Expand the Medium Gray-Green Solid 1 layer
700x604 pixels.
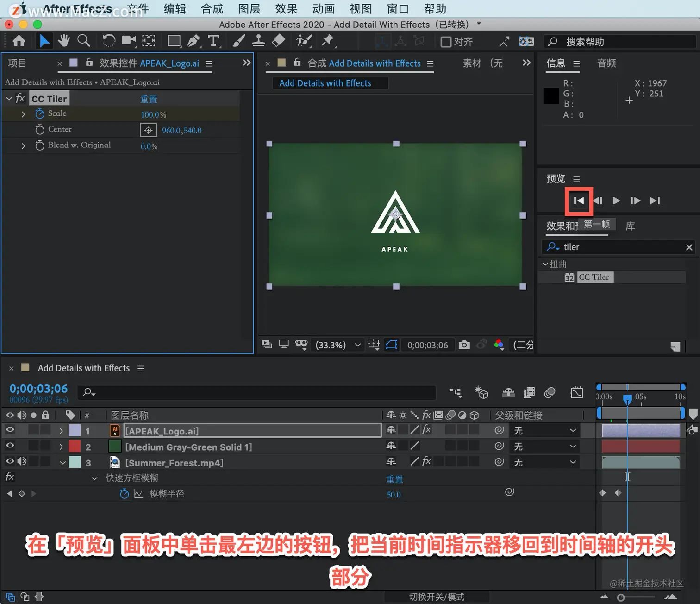[x=61, y=447]
